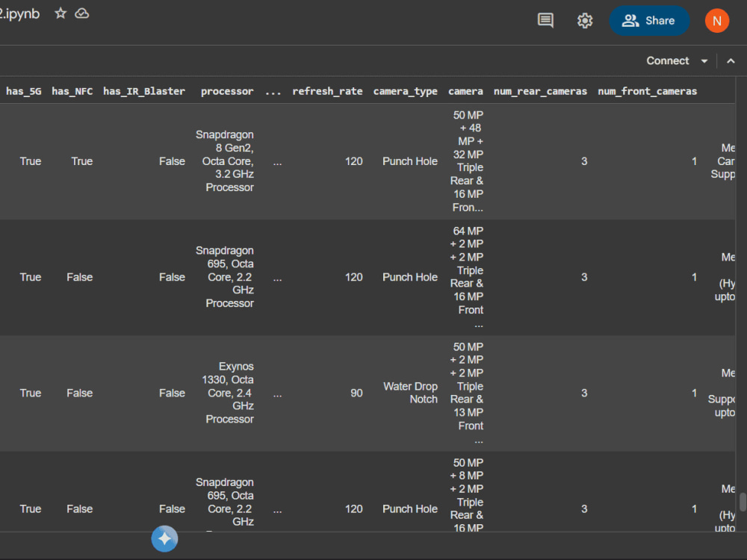Open the comments panel

545,20
